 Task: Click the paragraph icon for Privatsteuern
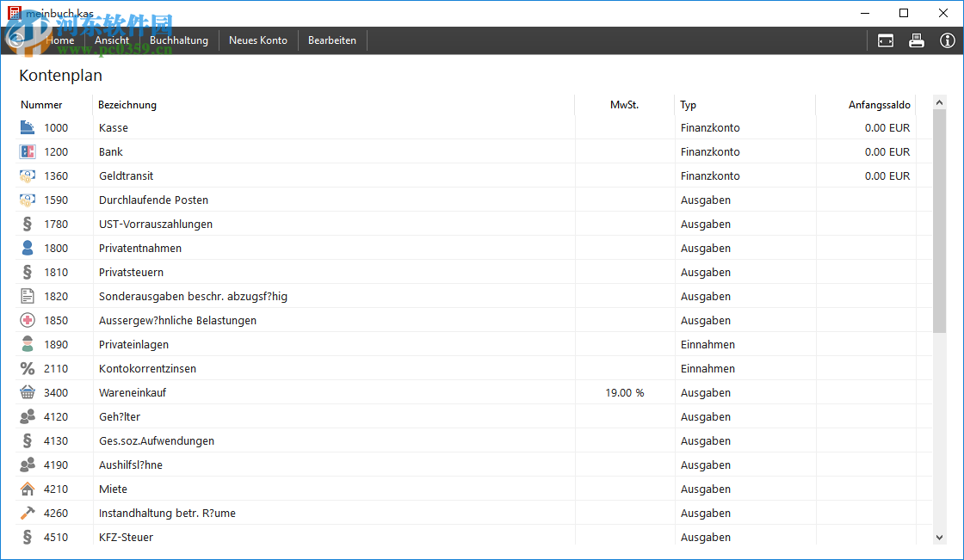[27, 272]
